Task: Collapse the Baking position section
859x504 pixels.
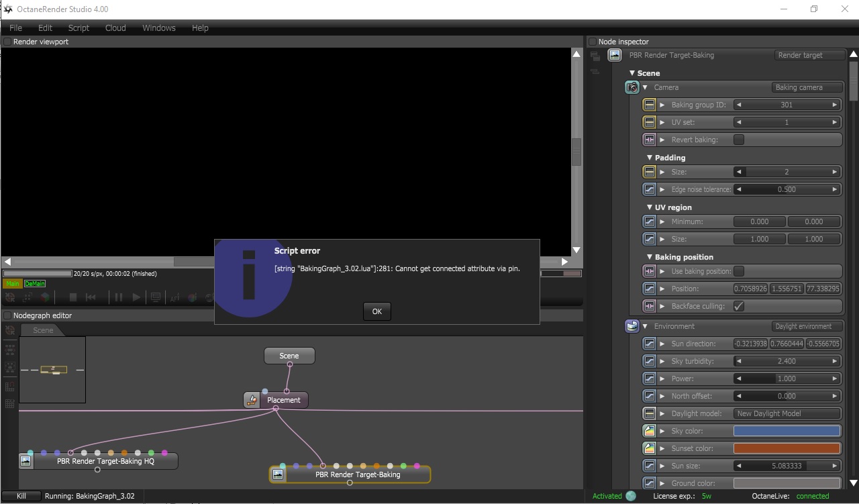Action: tap(650, 257)
